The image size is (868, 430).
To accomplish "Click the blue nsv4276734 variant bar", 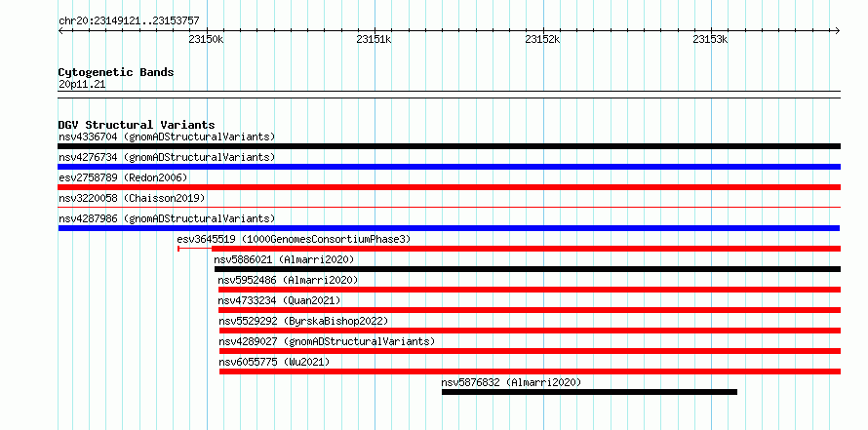I will pos(449,167).
